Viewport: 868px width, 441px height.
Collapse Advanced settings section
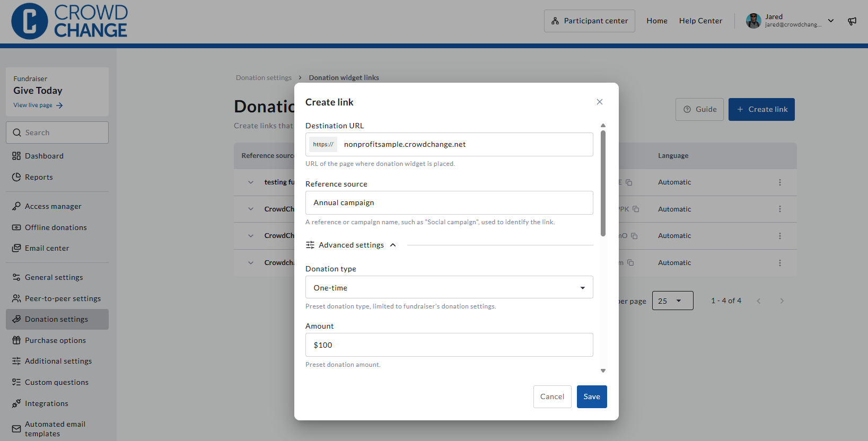coord(351,245)
